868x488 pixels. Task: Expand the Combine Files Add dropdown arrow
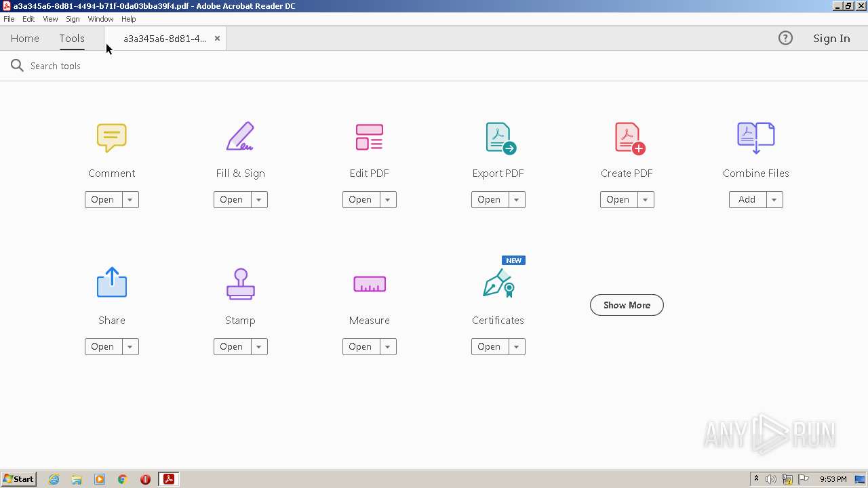(774, 200)
